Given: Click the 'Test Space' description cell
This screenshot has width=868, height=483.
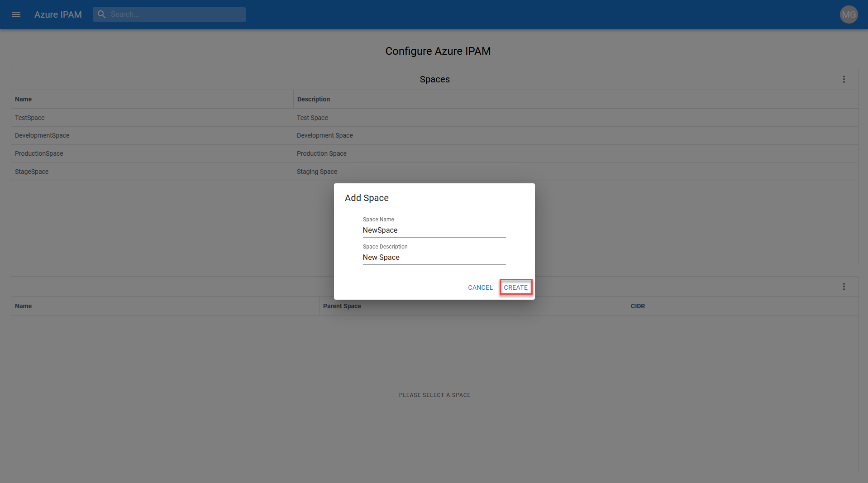Looking at the screenshot, I should click(x=312, y=118).
